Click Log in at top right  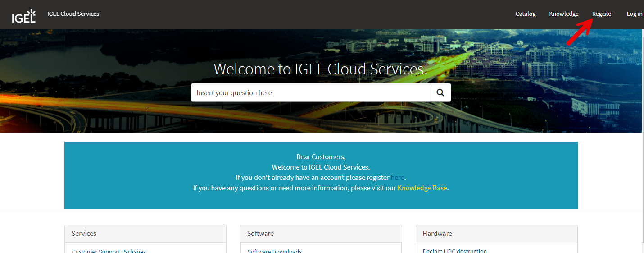point(634,14)
